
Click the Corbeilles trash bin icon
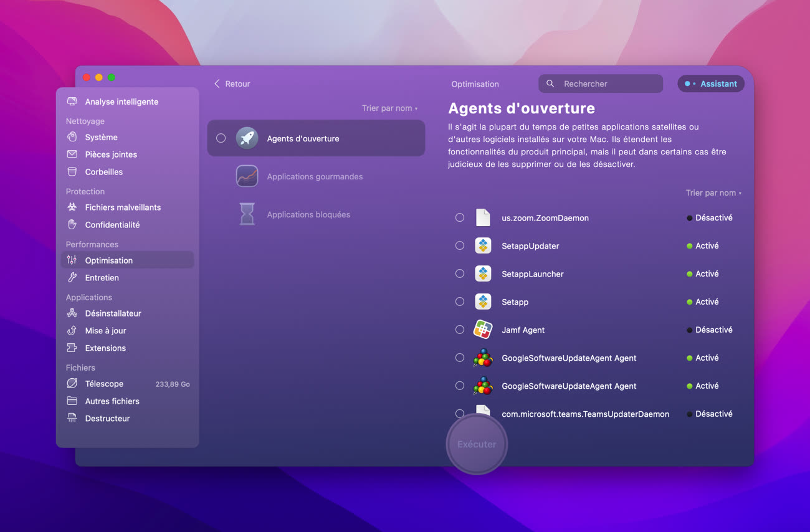(x=72, y=172)
